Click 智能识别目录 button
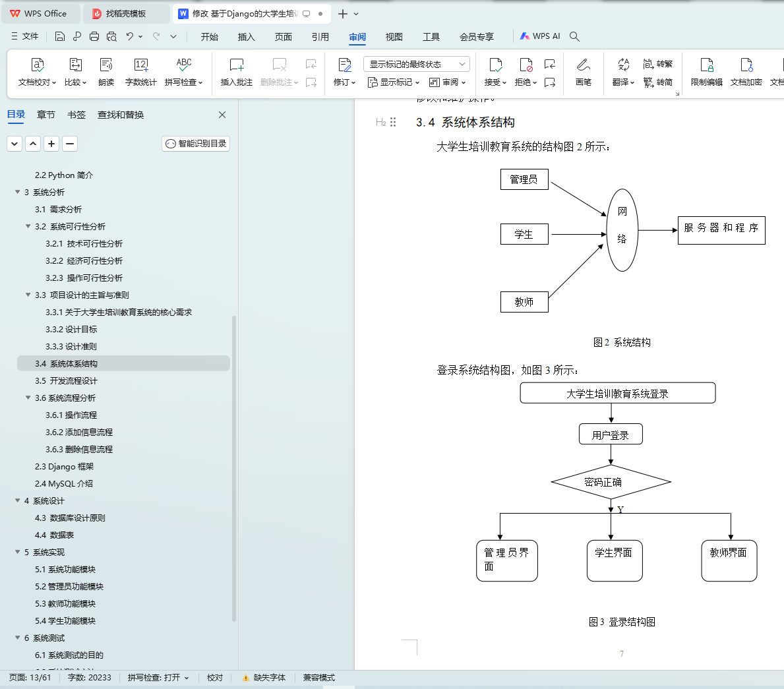The width and height of the screenshot is (784, 689). tap(196, 144)
